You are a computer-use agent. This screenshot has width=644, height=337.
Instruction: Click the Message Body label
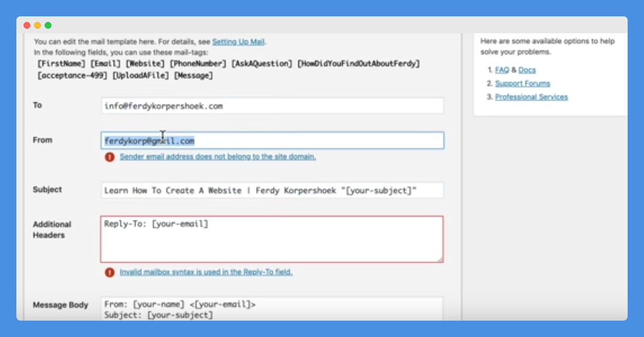click(x=61, y=305)
